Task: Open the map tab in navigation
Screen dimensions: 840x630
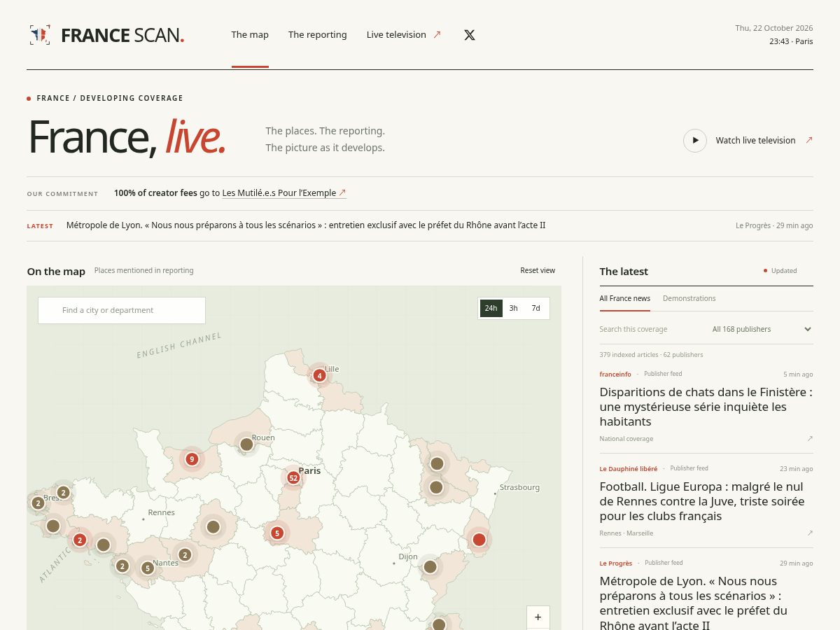Action: click(x=250, y=35)
